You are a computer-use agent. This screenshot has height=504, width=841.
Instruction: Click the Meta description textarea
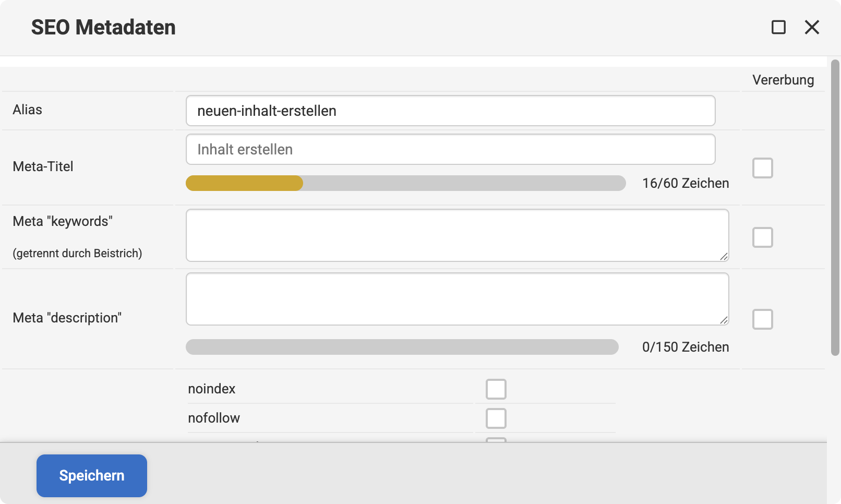(x=457, y=299)
